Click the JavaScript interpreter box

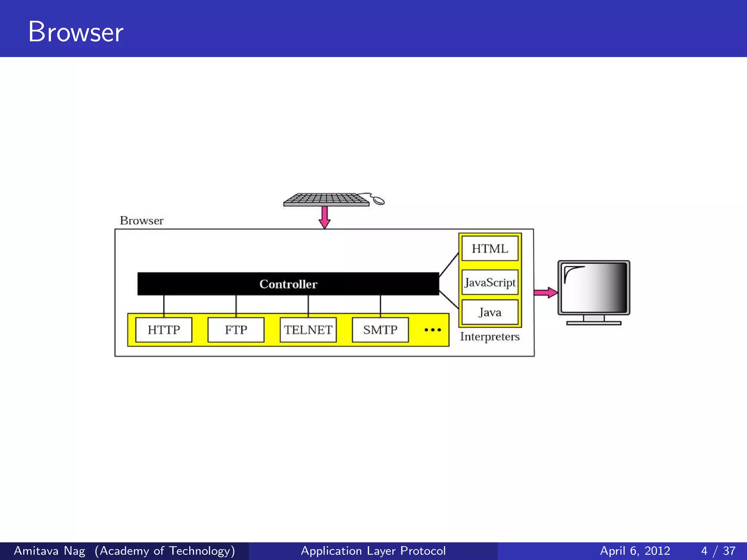coord(490,282)
